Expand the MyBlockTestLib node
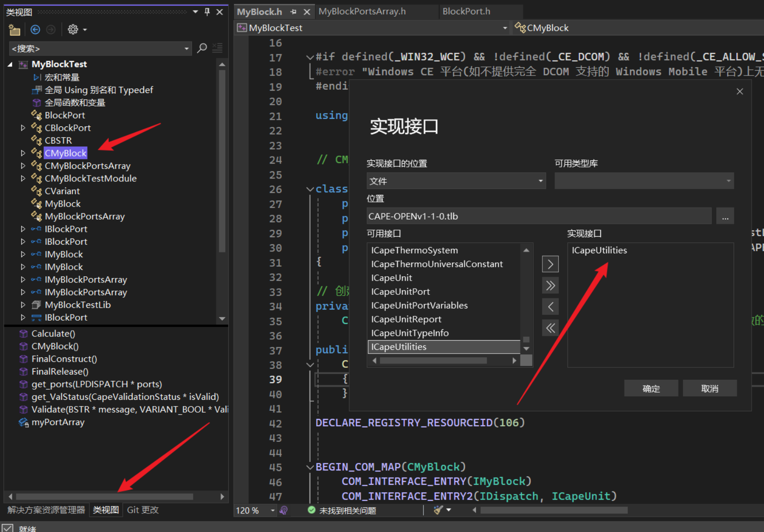 23,304
